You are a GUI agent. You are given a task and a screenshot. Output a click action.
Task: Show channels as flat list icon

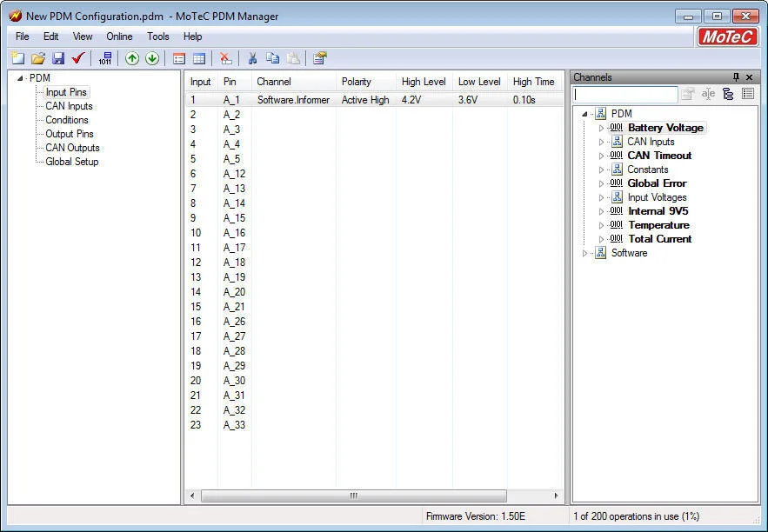point(748,94)
